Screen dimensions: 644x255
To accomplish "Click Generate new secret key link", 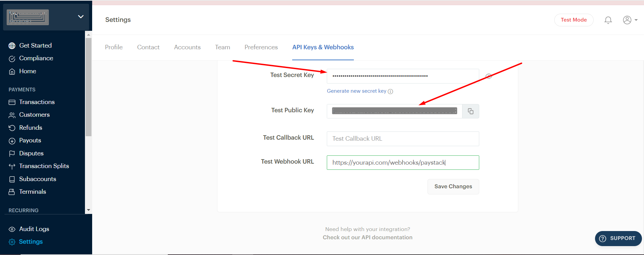I will (x=356, y=91).
